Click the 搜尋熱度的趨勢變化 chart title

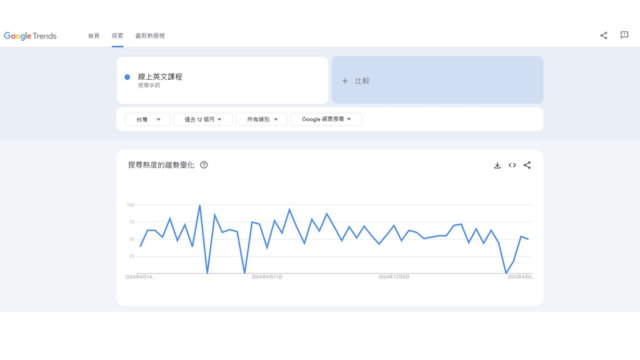(x=161, y=165)
